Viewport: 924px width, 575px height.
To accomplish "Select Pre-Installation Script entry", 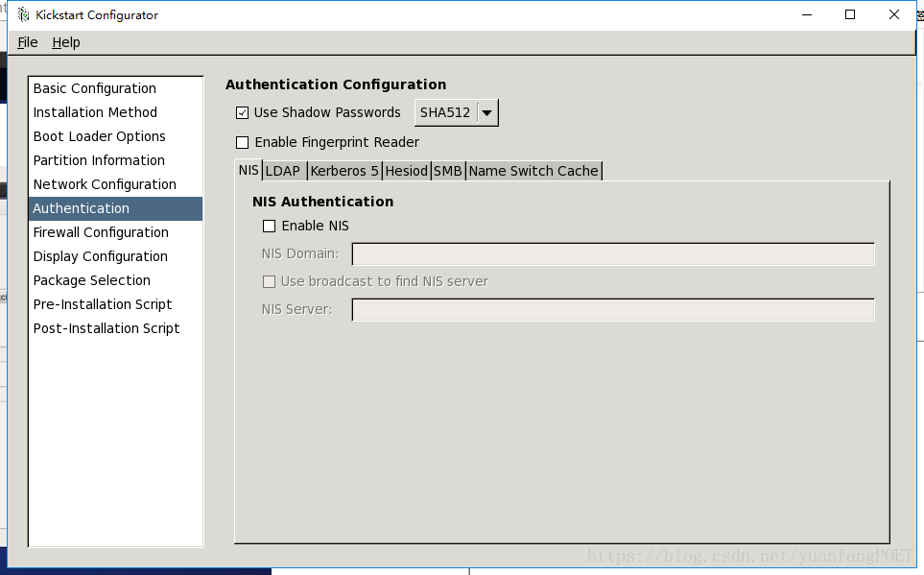I will (x=115, y=304).
